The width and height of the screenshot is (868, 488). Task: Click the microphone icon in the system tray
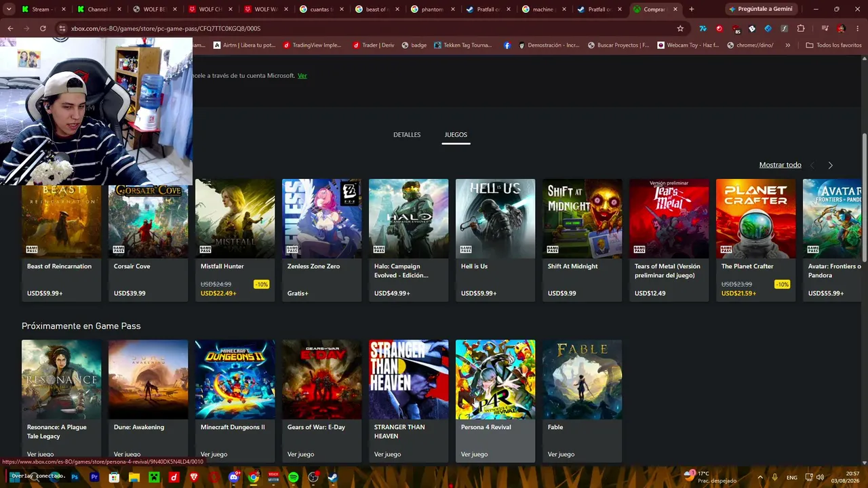(774, 477)
